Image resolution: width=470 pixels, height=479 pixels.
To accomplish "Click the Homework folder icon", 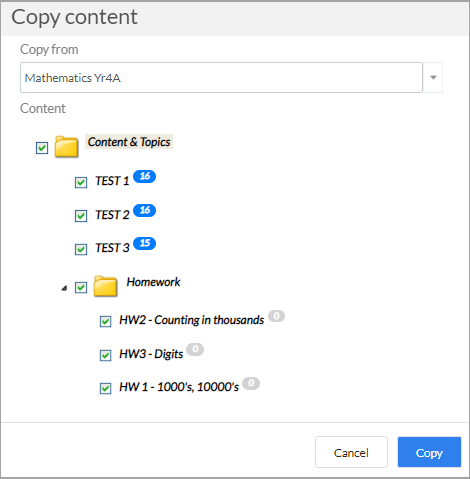I will (105, 286).
